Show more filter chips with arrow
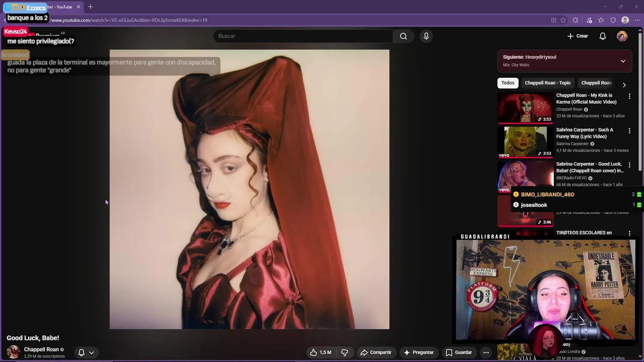 [x=624, y=85]
